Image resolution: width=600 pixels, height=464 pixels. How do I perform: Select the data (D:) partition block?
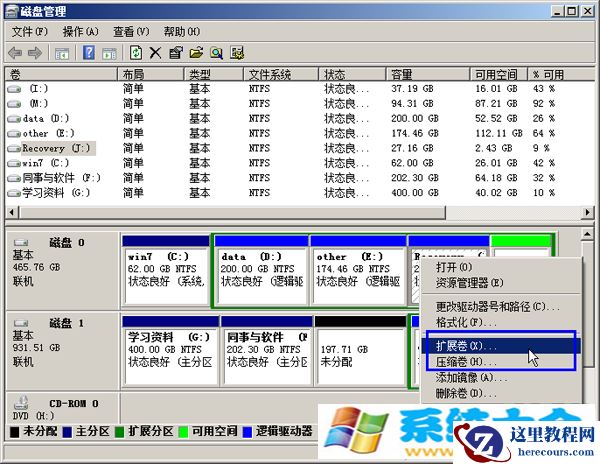click(262, 271)
